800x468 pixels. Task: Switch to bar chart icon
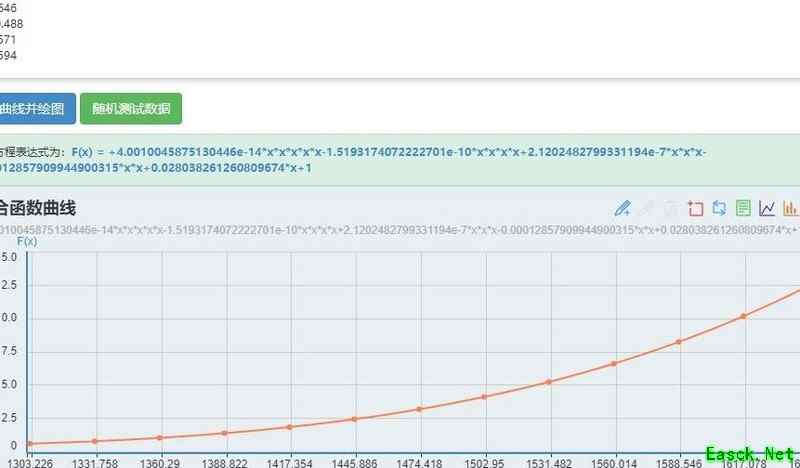pyautogui.click(x=790, y=208)
